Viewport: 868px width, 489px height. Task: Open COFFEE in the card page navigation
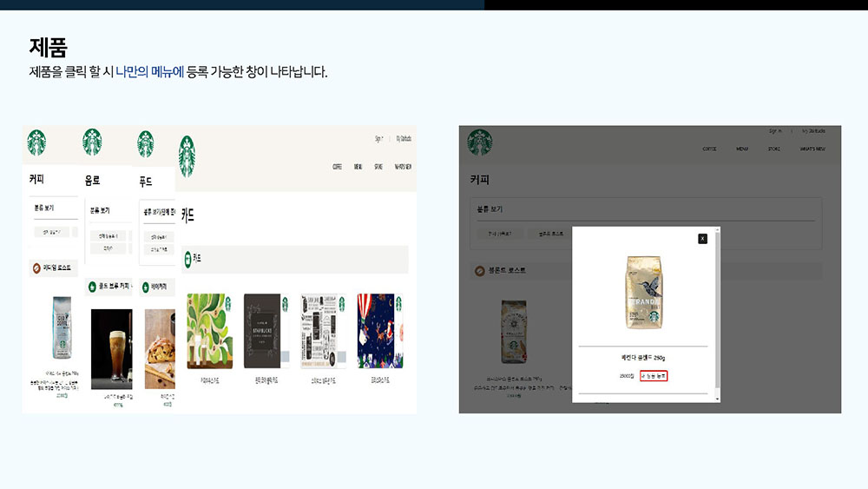point(337,167)
